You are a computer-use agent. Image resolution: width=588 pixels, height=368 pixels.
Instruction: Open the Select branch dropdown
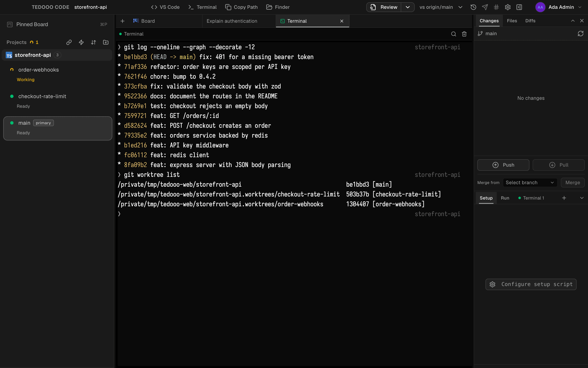(530, 183)
